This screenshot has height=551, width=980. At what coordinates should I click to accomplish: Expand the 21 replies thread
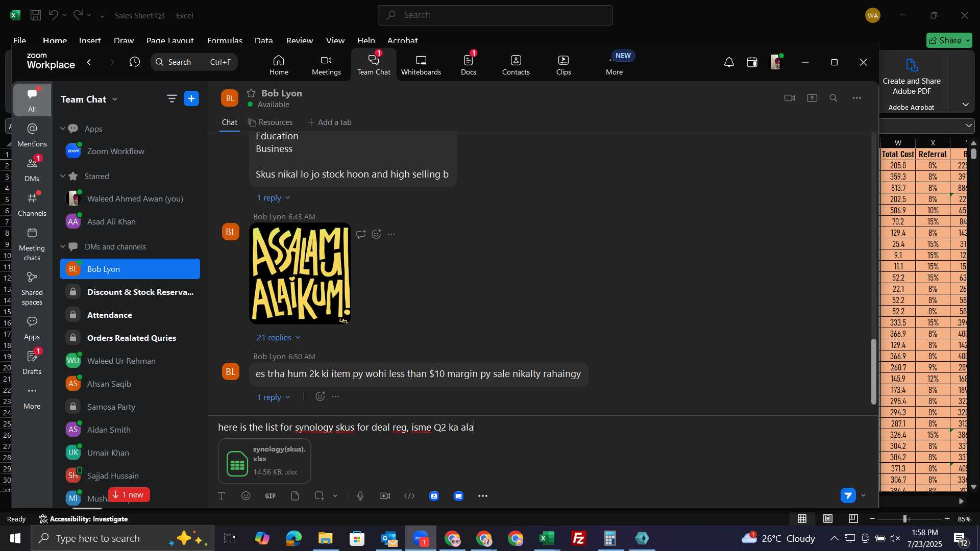point(279,338)
